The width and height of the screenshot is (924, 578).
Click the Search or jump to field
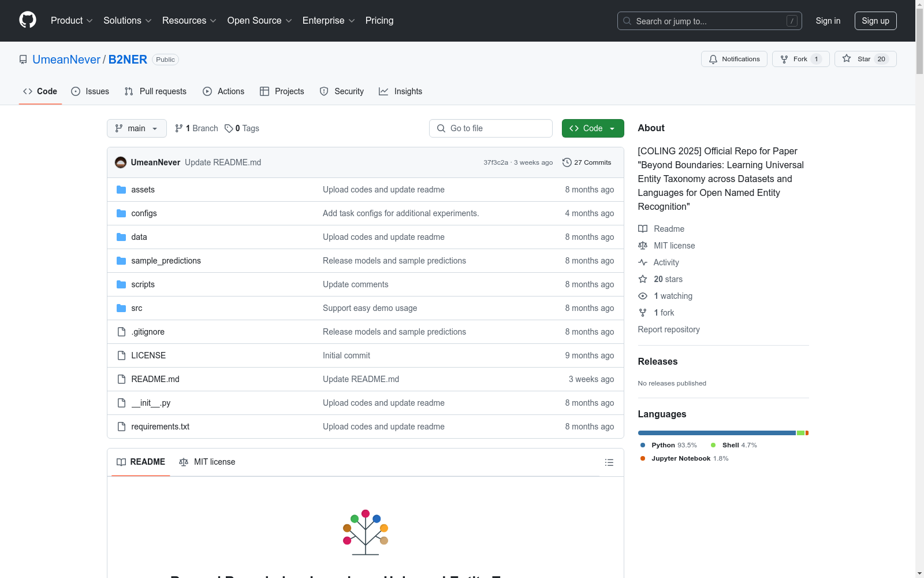(x=710, y=21)
